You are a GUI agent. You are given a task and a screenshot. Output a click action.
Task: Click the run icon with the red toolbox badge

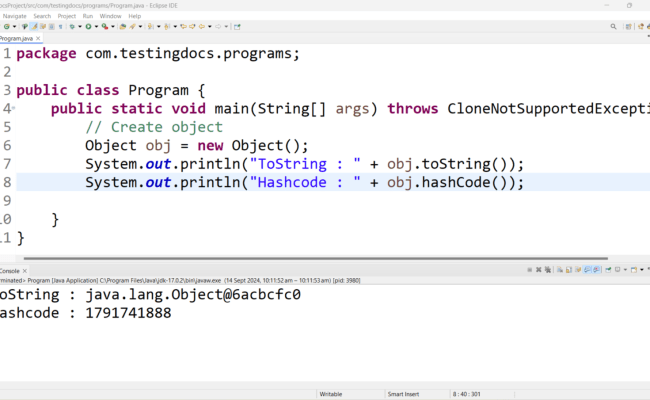pos(105,27)
